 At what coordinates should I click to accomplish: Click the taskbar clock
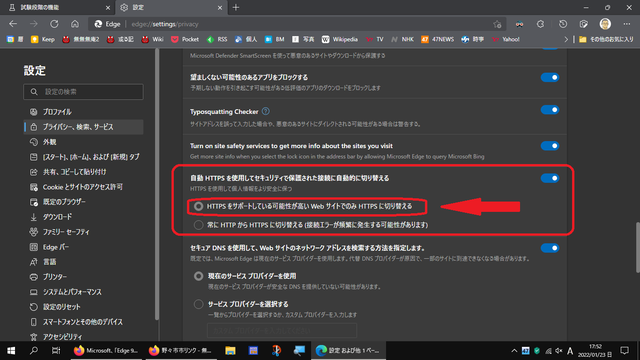coord(594,351)
